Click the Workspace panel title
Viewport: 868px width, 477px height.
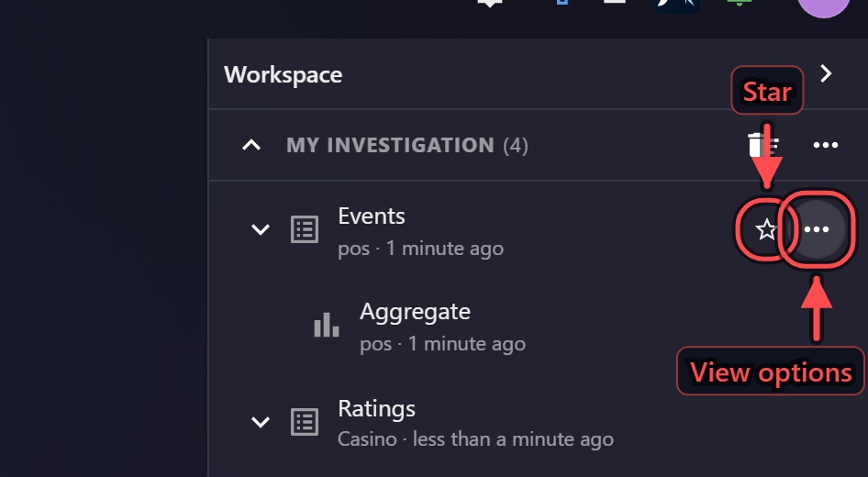(x=283, y=74)
